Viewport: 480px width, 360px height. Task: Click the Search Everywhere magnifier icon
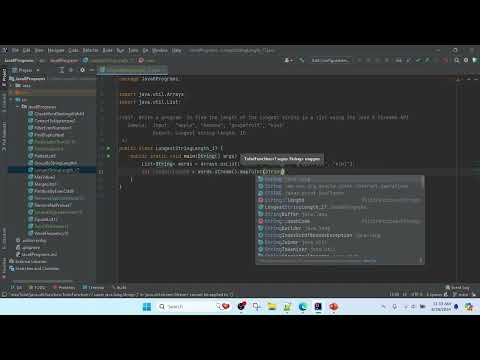(456, 60)
